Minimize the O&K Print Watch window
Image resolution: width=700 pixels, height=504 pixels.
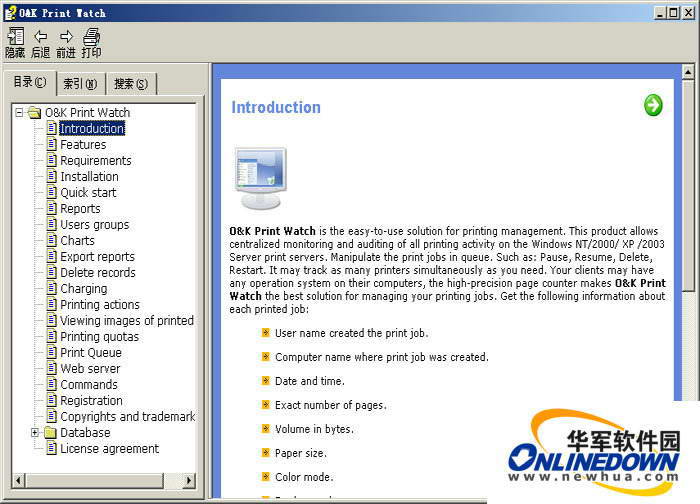tap(660, 13)
